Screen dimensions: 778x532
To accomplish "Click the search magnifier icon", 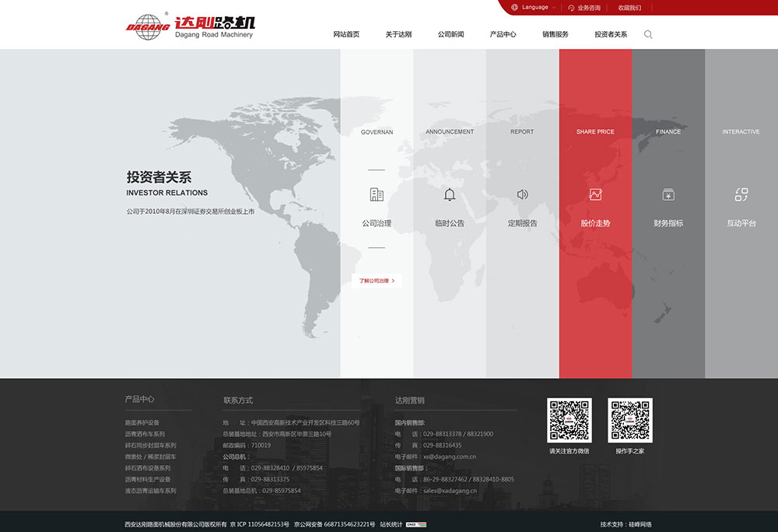I will pyautogui.click(x=648, y=34).
